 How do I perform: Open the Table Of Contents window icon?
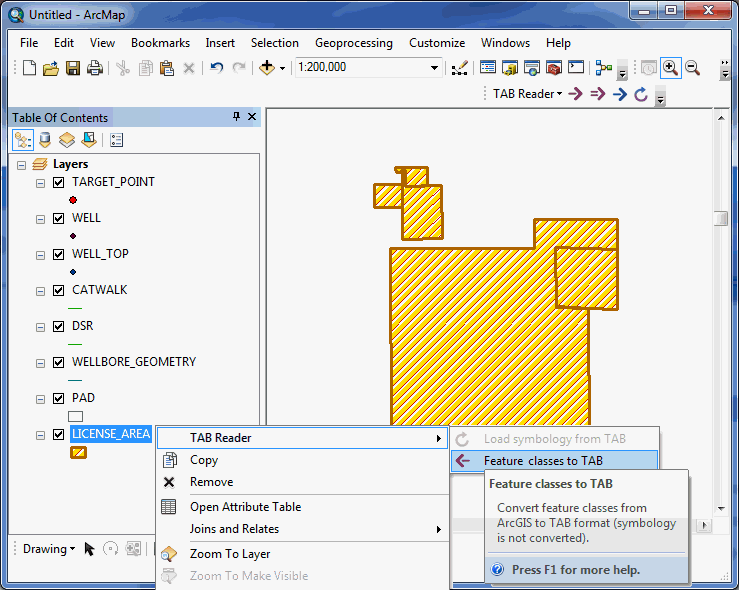pyautogui.click(x=488, y=68)
